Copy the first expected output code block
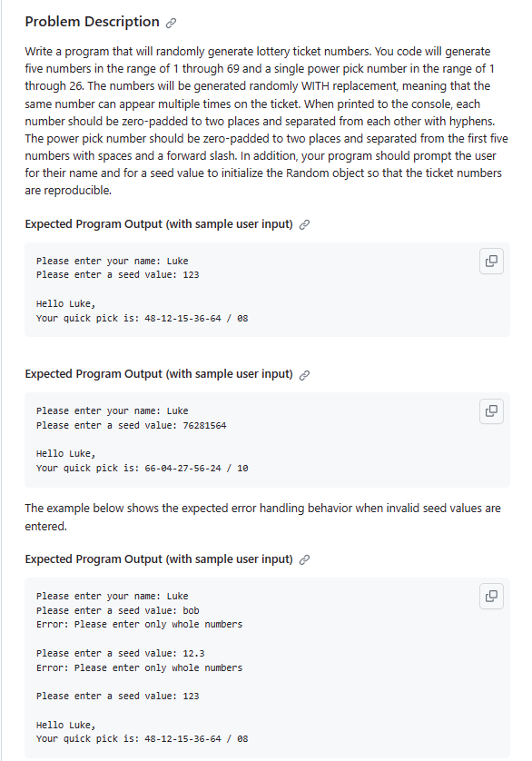Screen dimensions: 532x761 pyautogui.click(x=491, y=261)
